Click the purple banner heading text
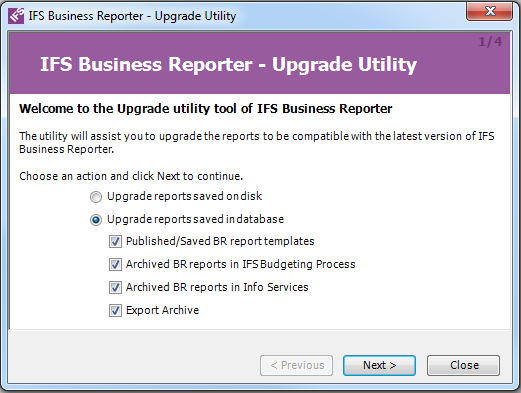The height and width of the screenshot is (393, 521). (228, 64)
